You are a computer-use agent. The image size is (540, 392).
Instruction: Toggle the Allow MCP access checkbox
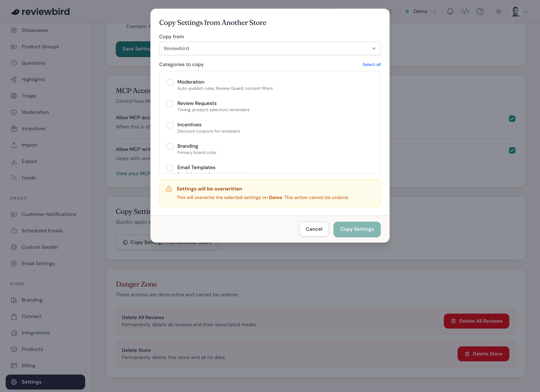(x=512, y=119)
